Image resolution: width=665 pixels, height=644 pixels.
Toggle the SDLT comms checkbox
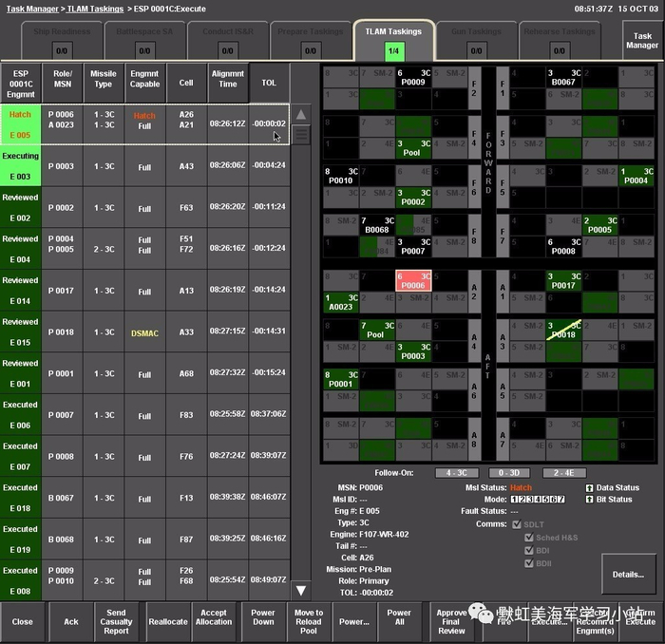click(517, 523)
